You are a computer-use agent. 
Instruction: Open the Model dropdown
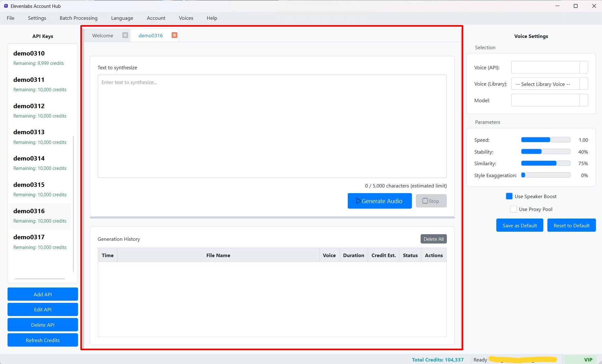(550, 100)
